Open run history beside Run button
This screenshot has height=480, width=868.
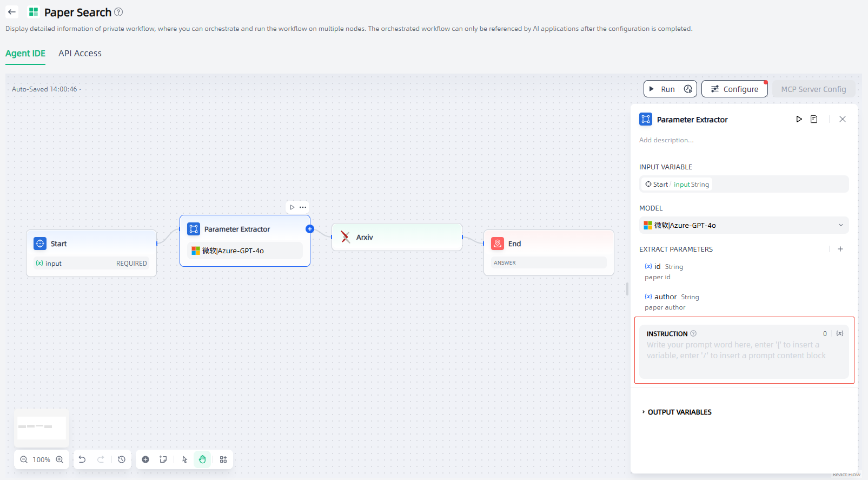point(688,89)
